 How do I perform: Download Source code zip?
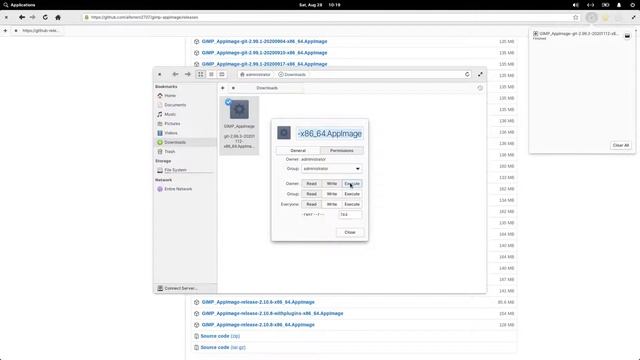pyautogui.click(x=220, y=336)
